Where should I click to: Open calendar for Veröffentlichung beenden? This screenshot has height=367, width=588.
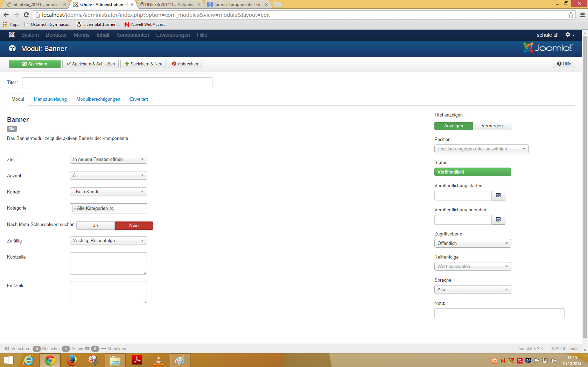pos(498,219)
